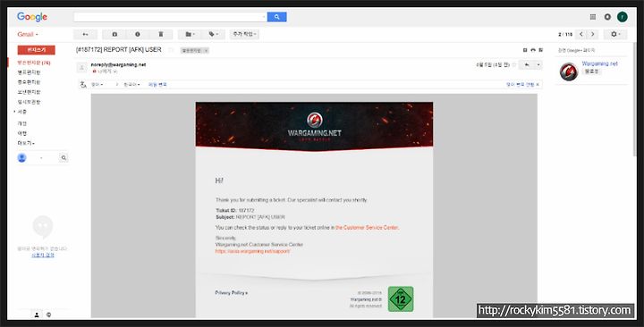Open the settings gear dropdown

pyautogui.click(x=615, y=35)
